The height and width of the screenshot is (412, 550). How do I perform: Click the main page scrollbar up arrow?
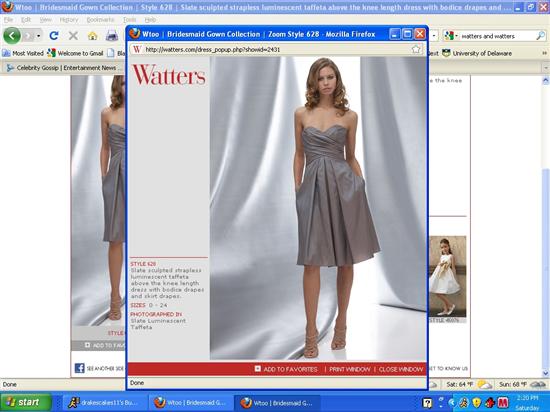(546, 81)
